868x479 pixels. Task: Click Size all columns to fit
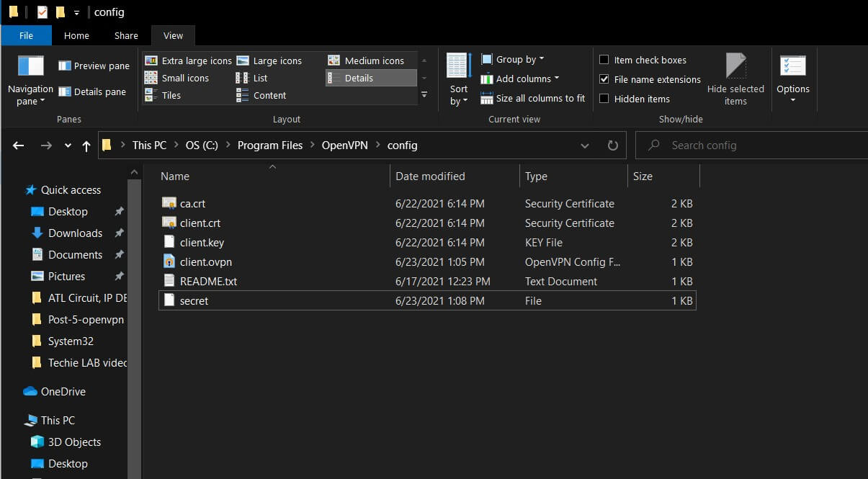pos(533,98)
